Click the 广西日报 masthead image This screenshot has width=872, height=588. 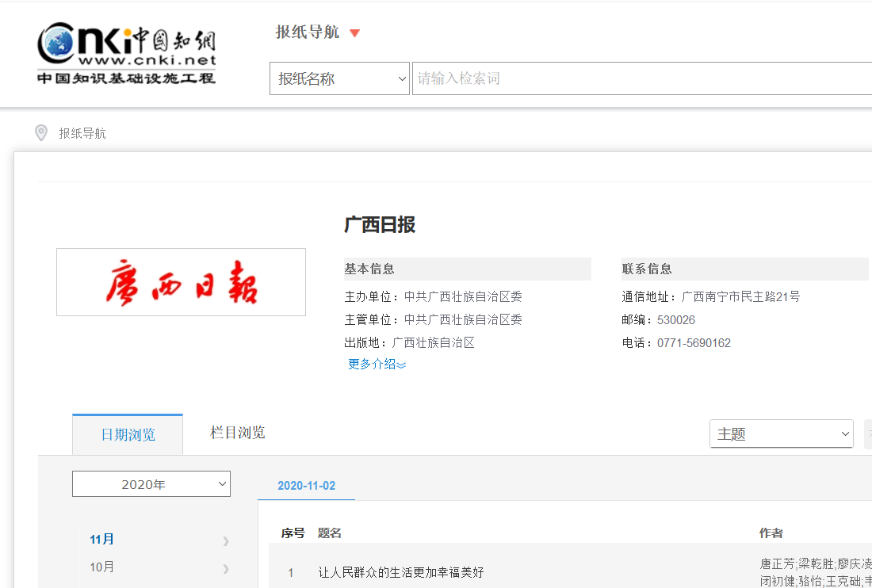182,282
